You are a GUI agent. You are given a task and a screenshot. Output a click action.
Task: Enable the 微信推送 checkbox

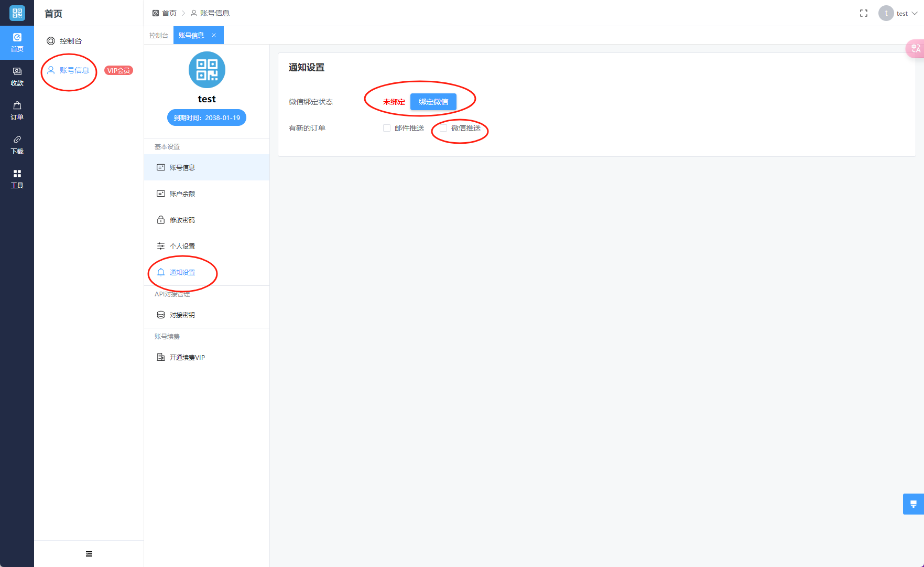(443, 128)
